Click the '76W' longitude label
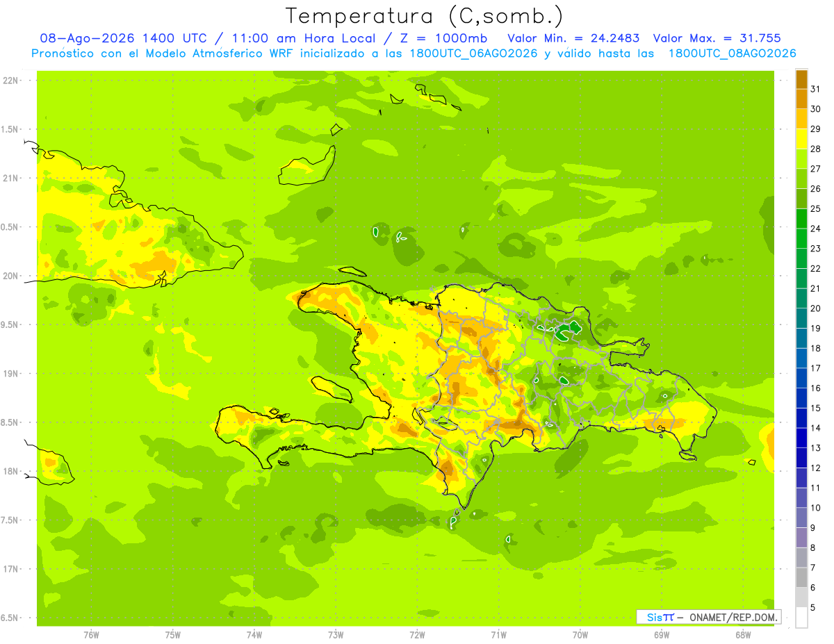This screenshot has height=644, width=834. [91, 635]
